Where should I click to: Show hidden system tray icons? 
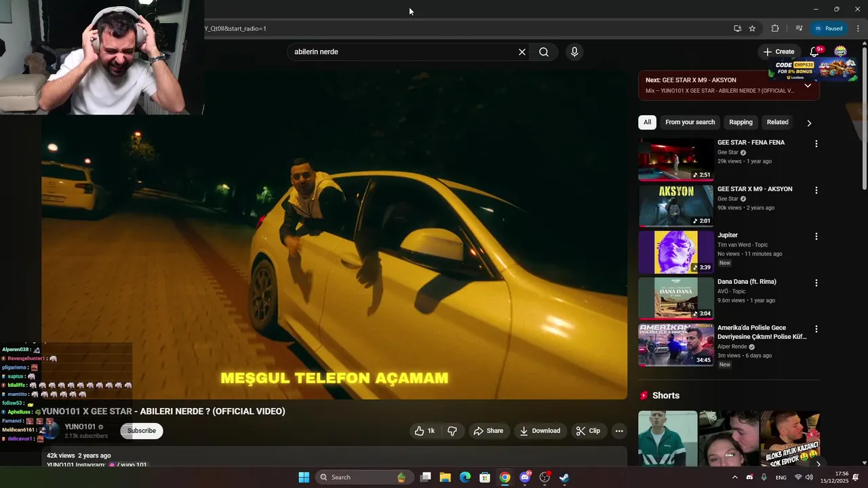(734, 477)
